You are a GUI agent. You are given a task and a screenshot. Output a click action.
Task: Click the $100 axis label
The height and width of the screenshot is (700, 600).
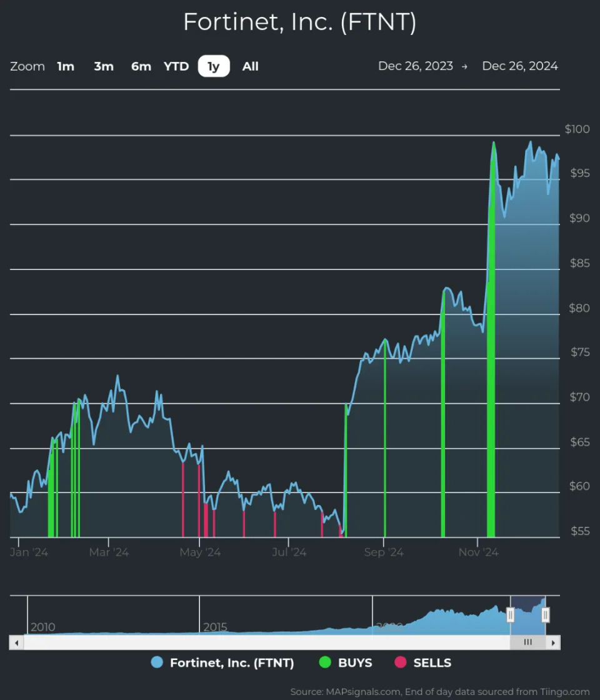click(577, 129)
